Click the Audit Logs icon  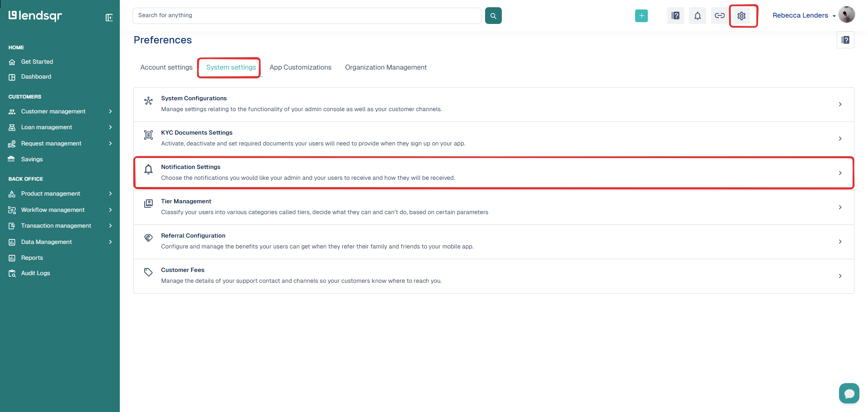(12, 274)
